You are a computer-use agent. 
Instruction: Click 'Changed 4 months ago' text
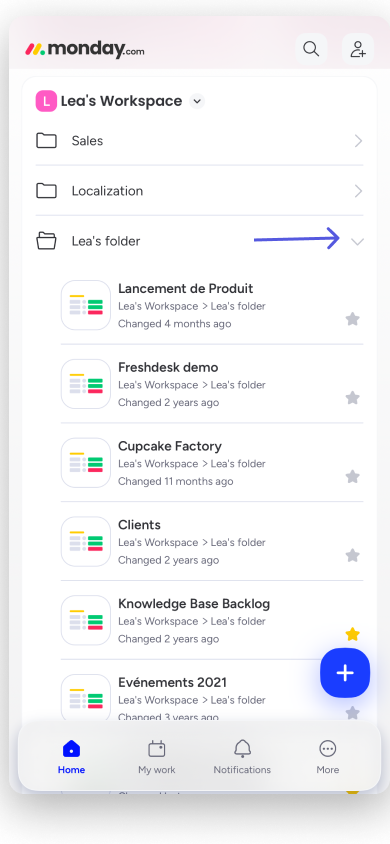click(175, 324)
